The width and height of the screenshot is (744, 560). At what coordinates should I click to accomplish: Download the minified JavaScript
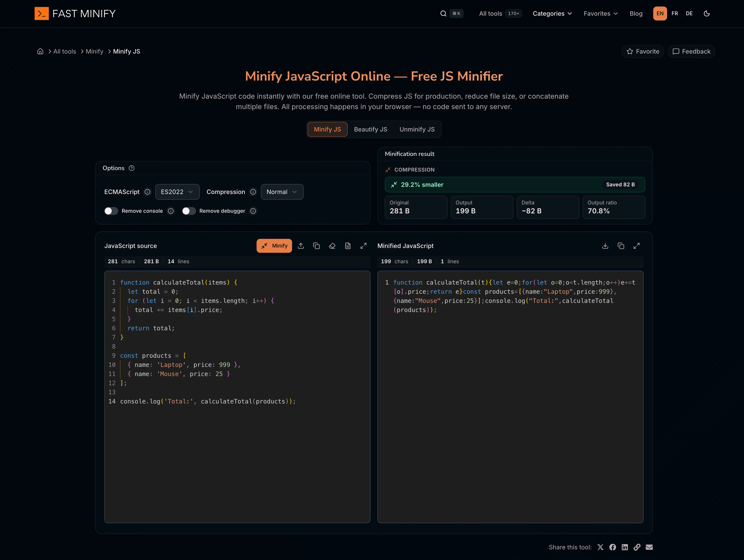[x=605, y=246]
